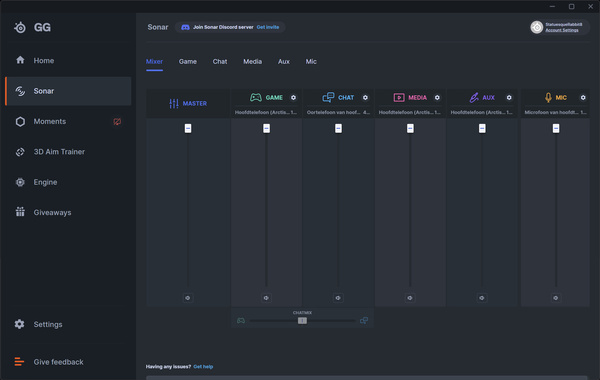
Task: Open the Mic input device dropdown
Action: pos(555,112)
